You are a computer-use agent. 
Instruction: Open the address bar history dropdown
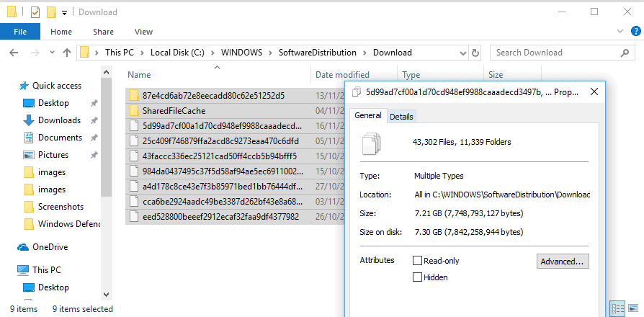point(463,53)
